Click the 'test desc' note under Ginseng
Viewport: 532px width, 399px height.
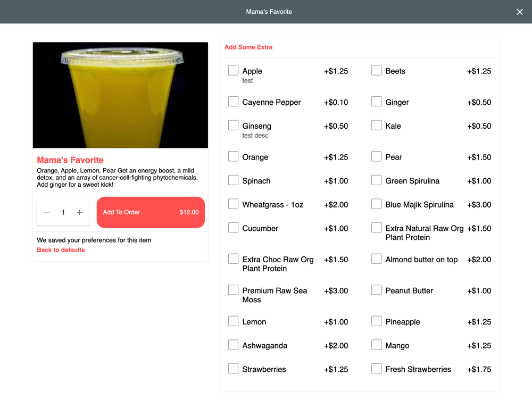tap(255, 135)
